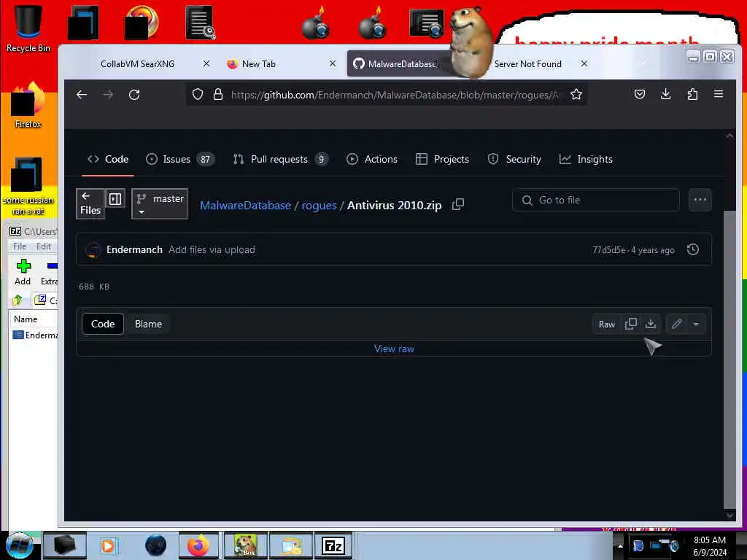The width and height of the screenshot is (747, 560).
Task: Open the Pocket save icon
Action: coord(640,94)
